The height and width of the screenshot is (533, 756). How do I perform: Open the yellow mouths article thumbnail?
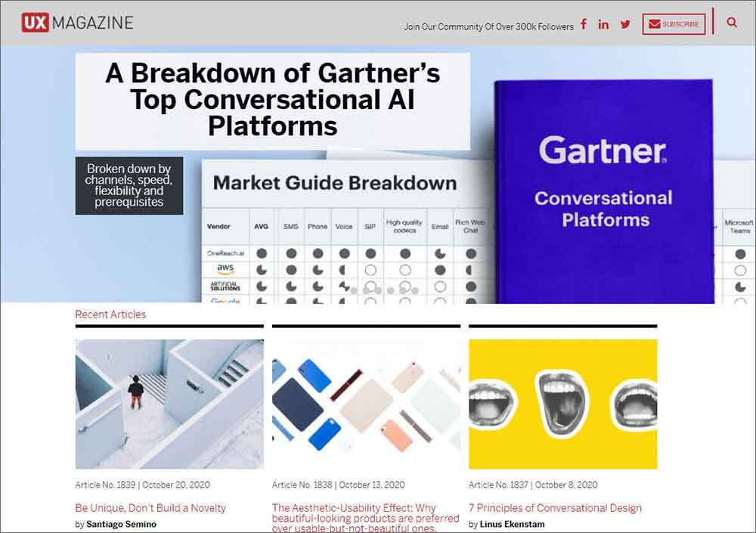[562, 404]
